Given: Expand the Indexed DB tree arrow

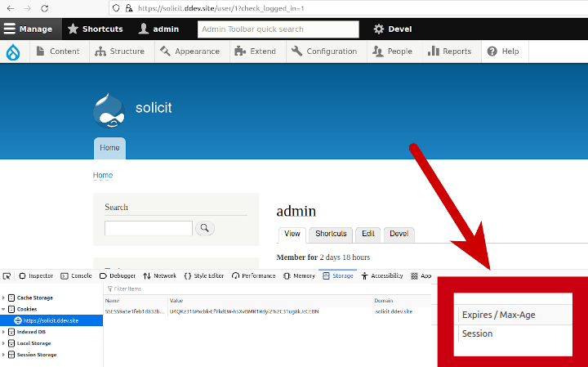Looking at the screenshot, I should (x=4, y=332).
